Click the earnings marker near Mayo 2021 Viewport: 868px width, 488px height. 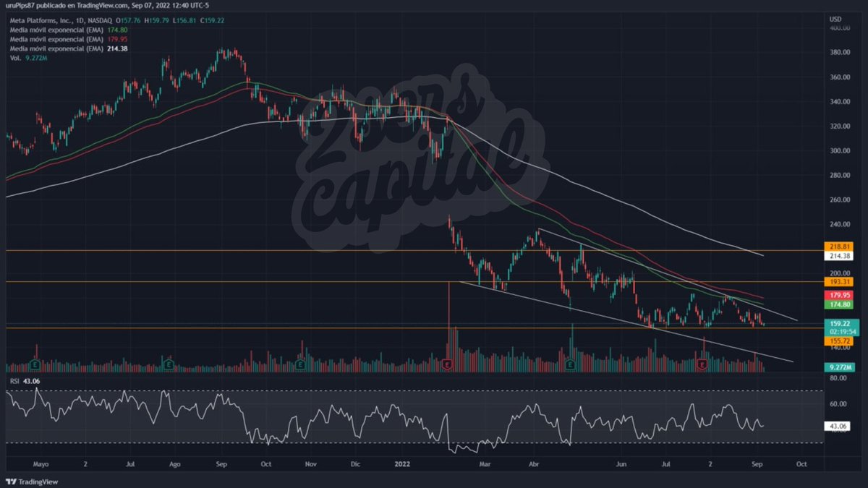(x=35, y=365)
